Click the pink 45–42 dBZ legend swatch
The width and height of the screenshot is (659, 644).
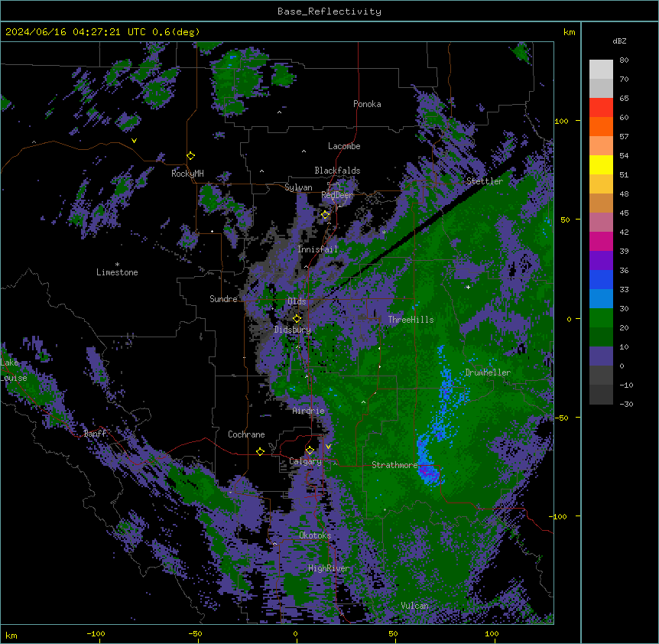pyautogui.click(x=601, y=223)
